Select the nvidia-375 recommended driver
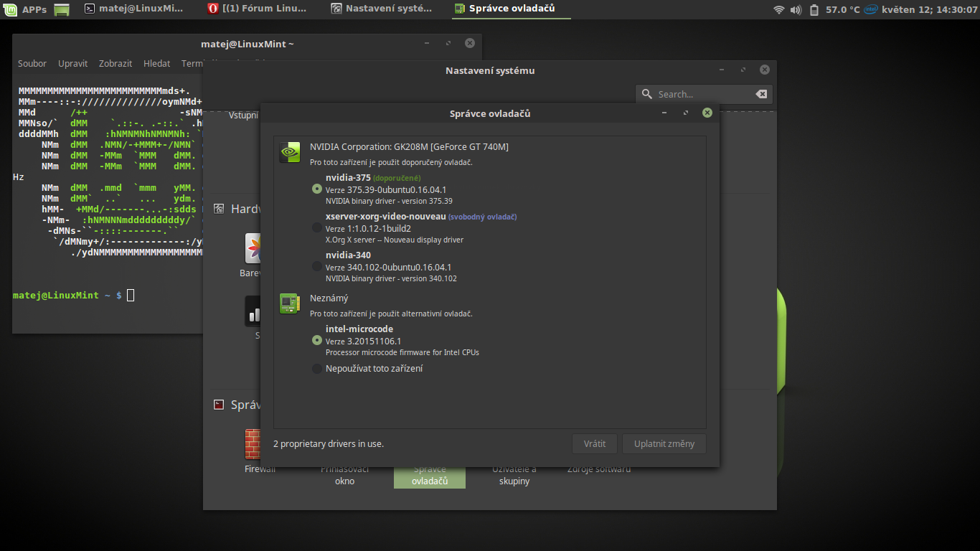Image resolution: width=980 pixels, height=551 pixels. tap(317, 189)
